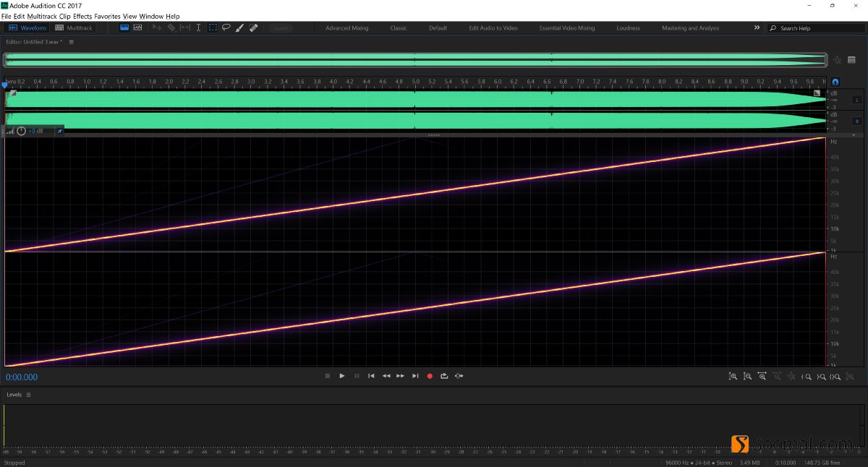Image resolution: width=868 pixels, height=467 pixels.
Task: Open the Levels panel menu
Action: 29,395
